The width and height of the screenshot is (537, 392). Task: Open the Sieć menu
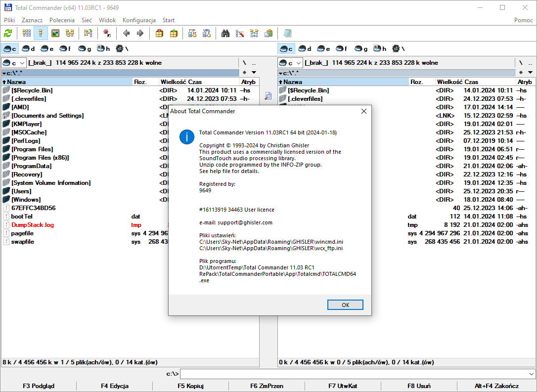click(x=87, y=20)
